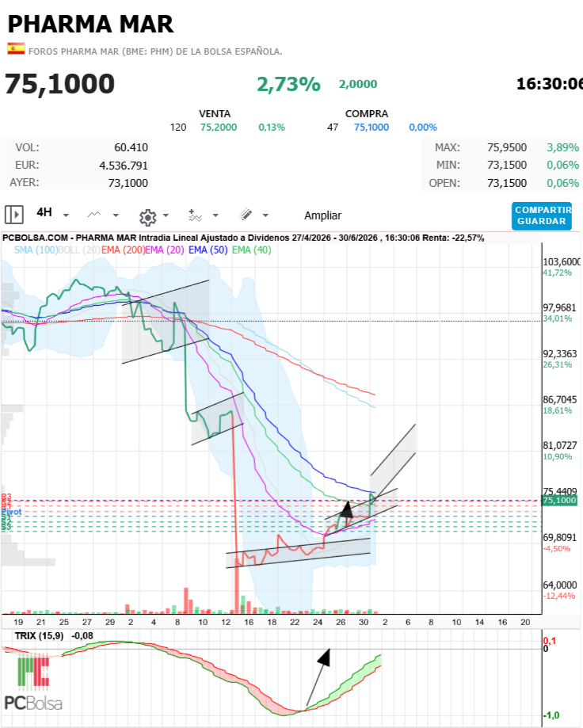Click the 2,73% daily change

click(x=288, y=85)
